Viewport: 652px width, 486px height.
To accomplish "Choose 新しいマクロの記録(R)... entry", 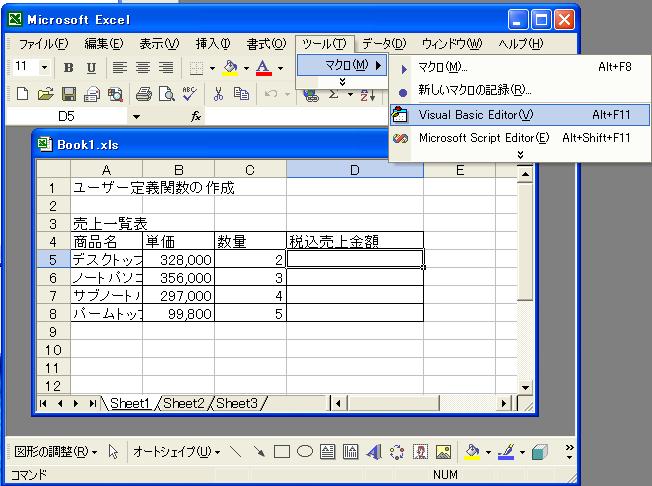I will [x=520, y=90].
